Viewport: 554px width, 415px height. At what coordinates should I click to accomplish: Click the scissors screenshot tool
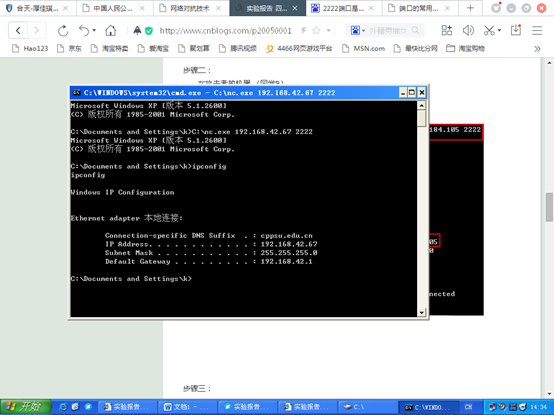[489, 31]
